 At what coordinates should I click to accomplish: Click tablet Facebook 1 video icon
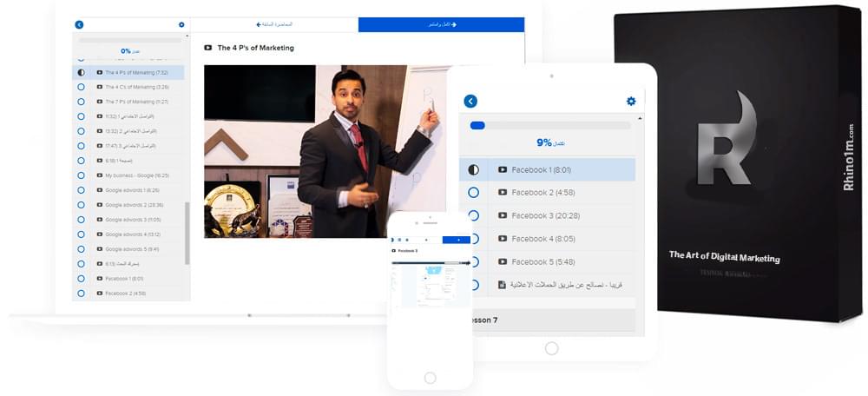tap(503, 170)
